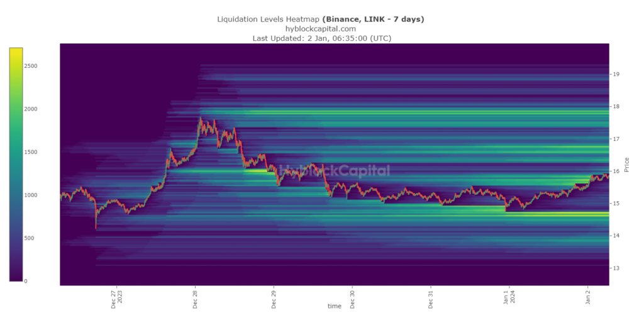Click the price peak candle near Dec 28
This screenshot has width=644, height=320.
[201, 119]
